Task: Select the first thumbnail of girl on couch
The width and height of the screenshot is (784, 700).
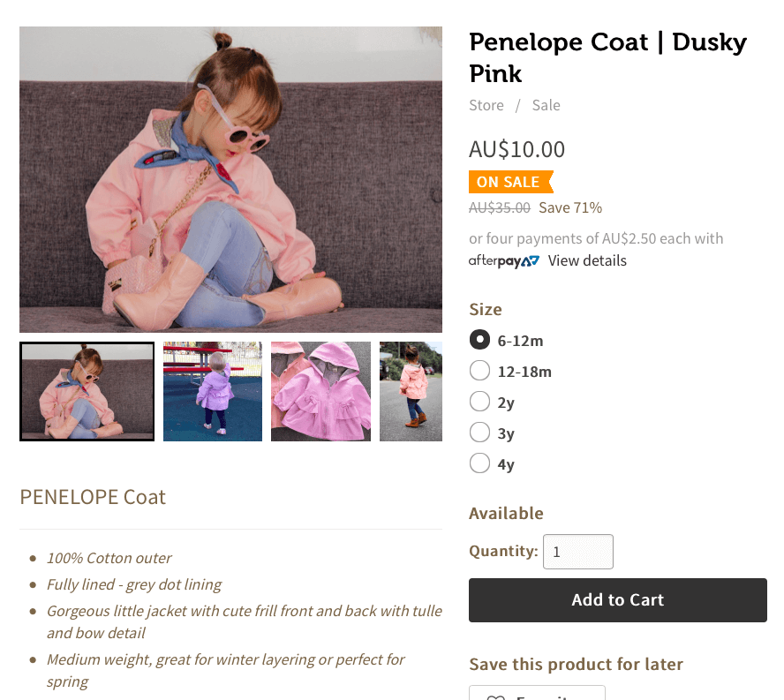Action: (x=87, y=391)
